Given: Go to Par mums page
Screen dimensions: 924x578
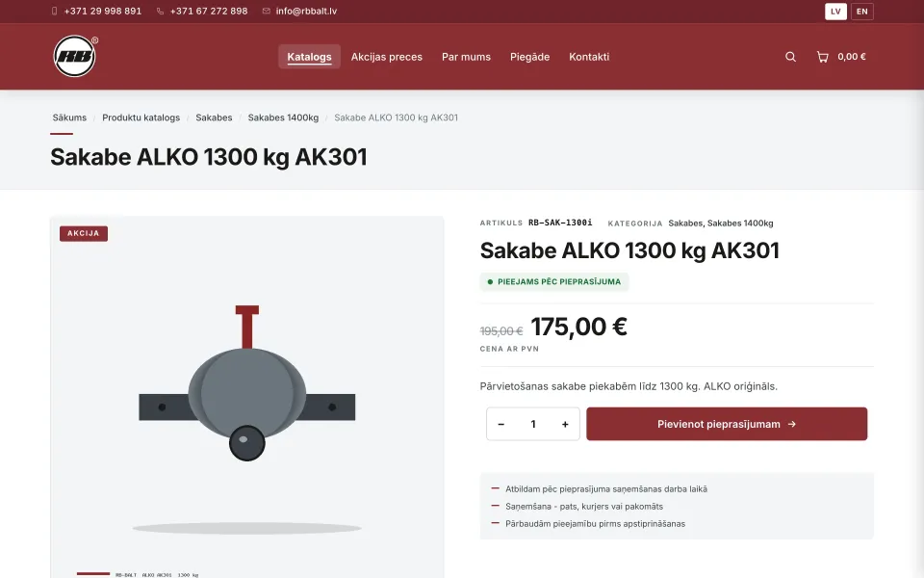Looking at the screenshot, I should [x=466, y=57].
